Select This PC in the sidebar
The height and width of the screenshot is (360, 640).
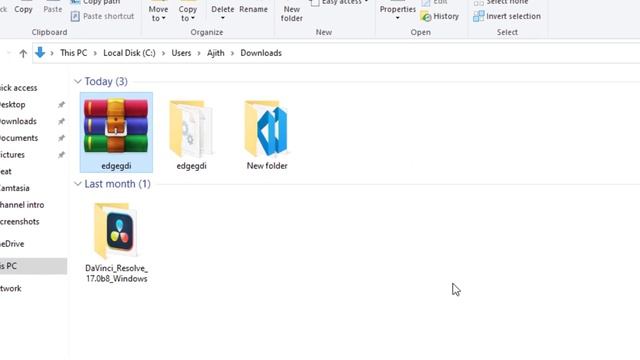click(33, 266)
